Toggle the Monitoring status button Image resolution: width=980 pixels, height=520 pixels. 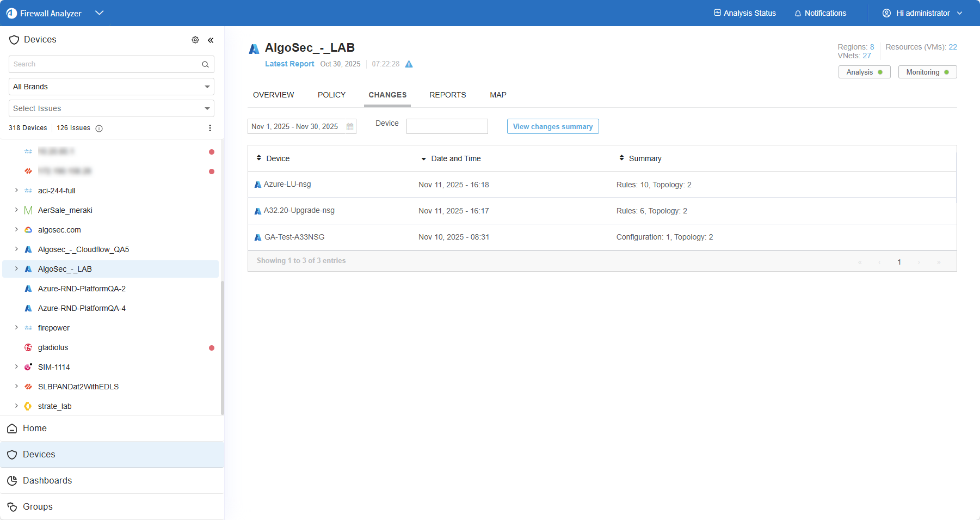927,72
